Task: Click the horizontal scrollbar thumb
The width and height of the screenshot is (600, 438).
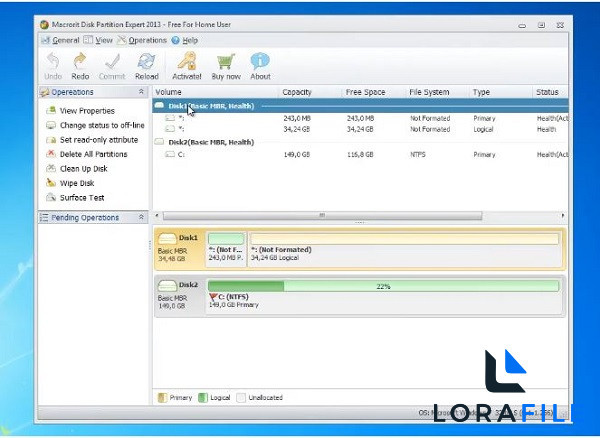Action: coord(322,216)
